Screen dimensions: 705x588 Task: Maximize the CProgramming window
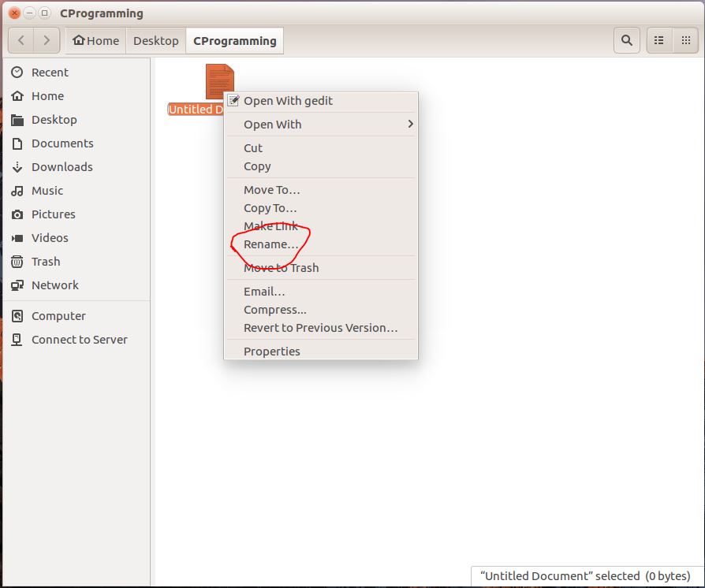tap(44, 13)
